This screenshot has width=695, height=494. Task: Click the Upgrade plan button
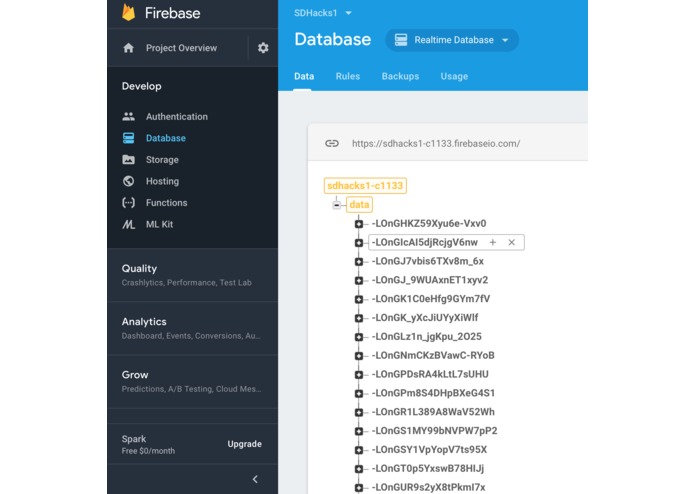pos(245,444)
